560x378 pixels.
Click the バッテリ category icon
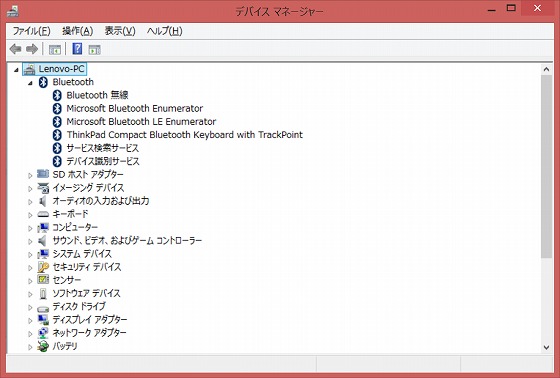click(x=43, y=346)
